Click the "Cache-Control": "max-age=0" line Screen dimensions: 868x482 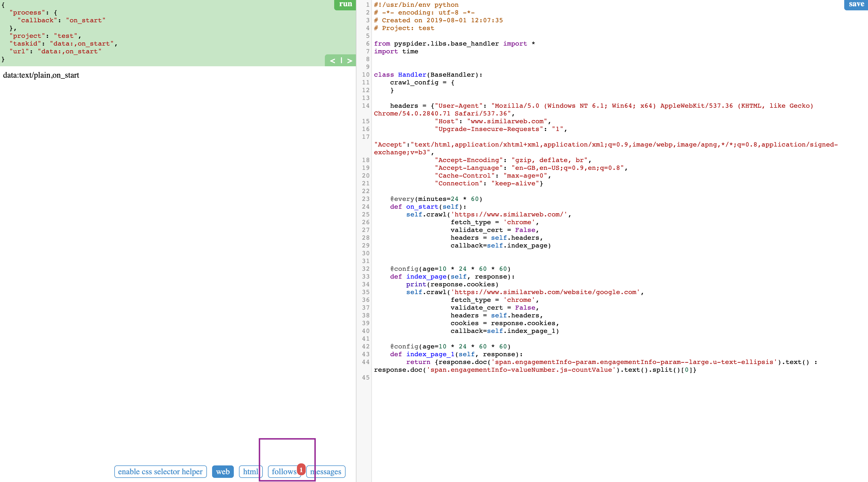pyautogui.click(x=493, y=176)
